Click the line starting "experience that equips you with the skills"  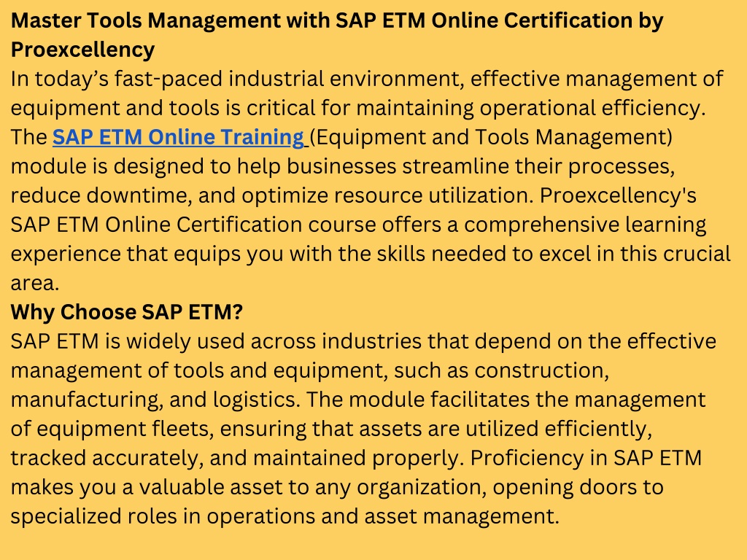(371, 254)
